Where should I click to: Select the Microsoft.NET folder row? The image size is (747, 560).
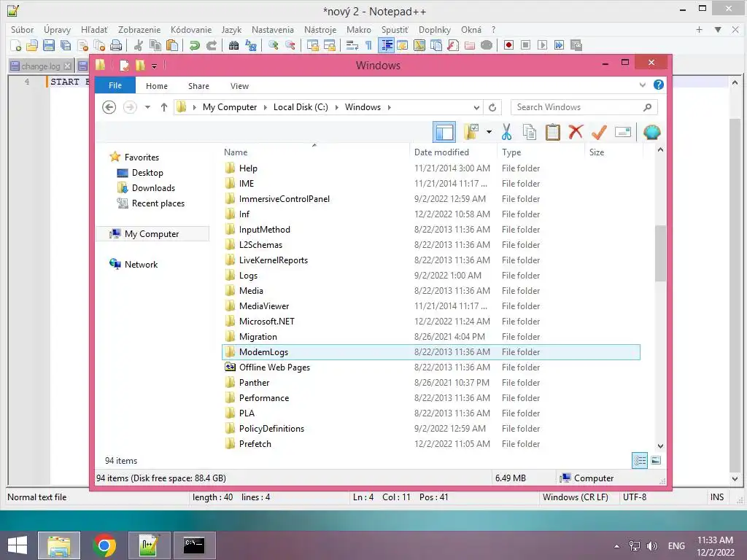tap(431, 322)
